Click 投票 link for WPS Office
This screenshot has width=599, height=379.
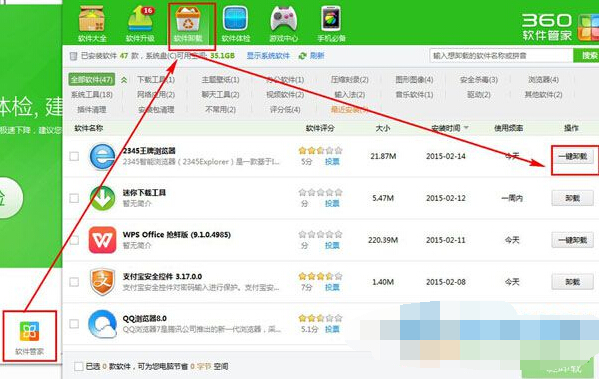[x=332, y=245]
